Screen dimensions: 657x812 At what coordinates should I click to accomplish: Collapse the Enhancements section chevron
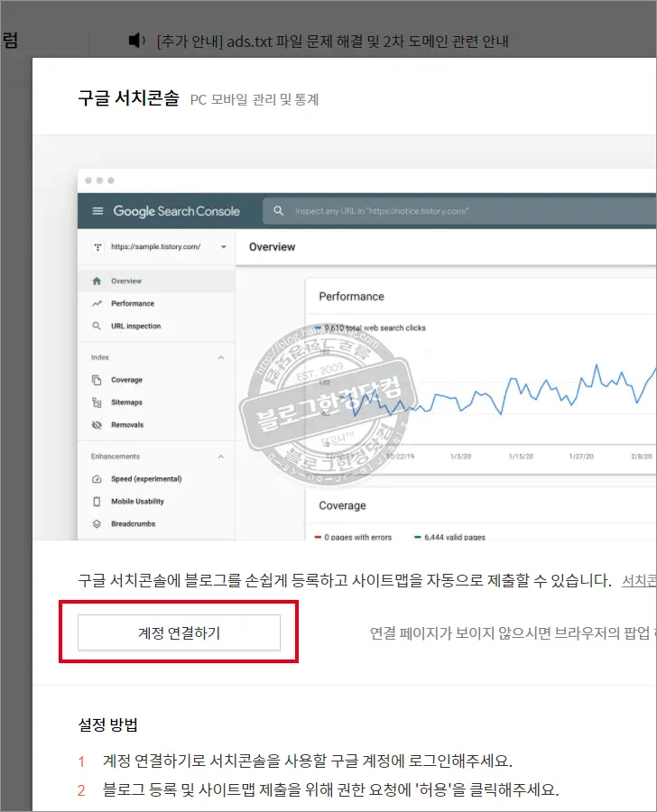(221, 457)
